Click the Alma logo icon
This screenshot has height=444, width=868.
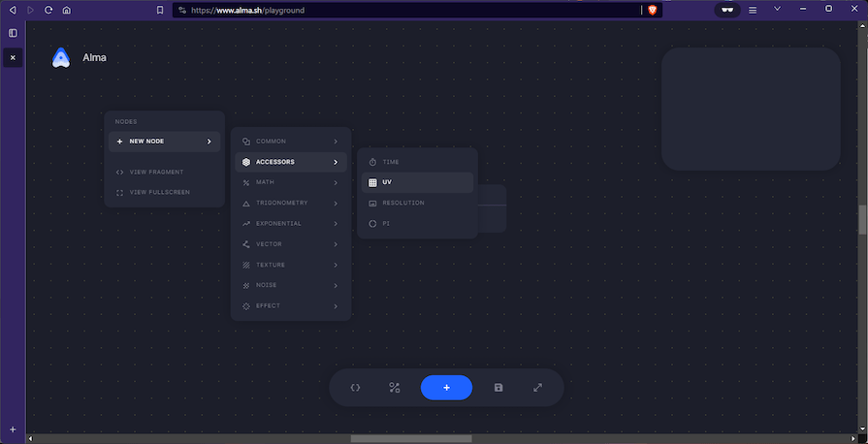[x=61, y=58]
